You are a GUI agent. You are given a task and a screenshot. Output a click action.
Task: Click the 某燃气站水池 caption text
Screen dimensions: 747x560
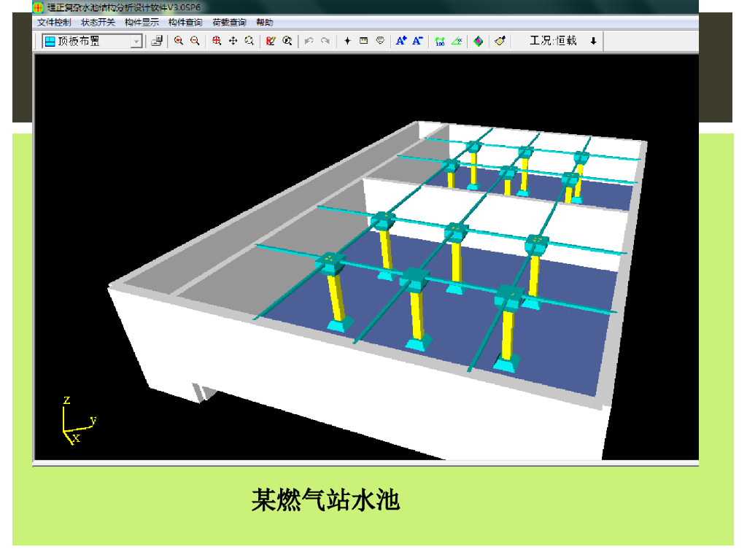click(325, 500)
